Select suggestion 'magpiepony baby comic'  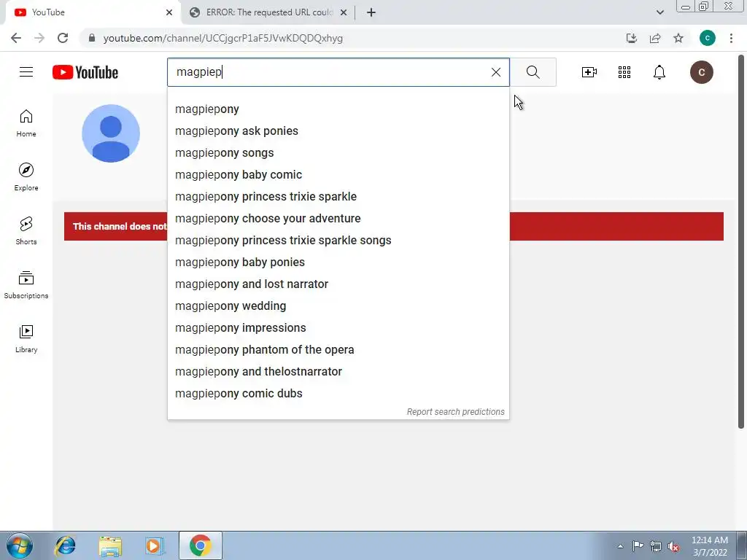pyautogui.click(x=338, y=175)
